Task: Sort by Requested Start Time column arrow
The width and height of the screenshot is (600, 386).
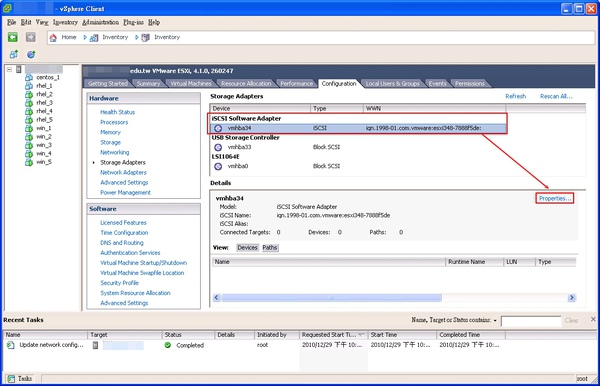Action: [361, 335]
